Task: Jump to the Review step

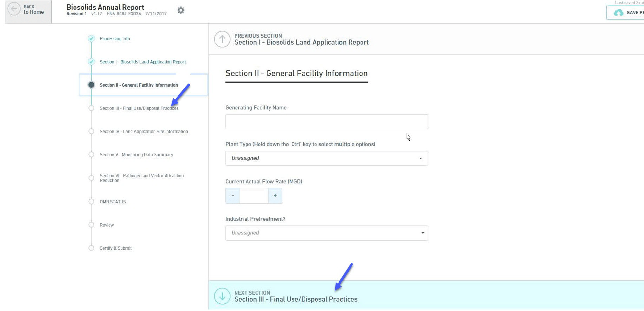Action: pos(107,225)
